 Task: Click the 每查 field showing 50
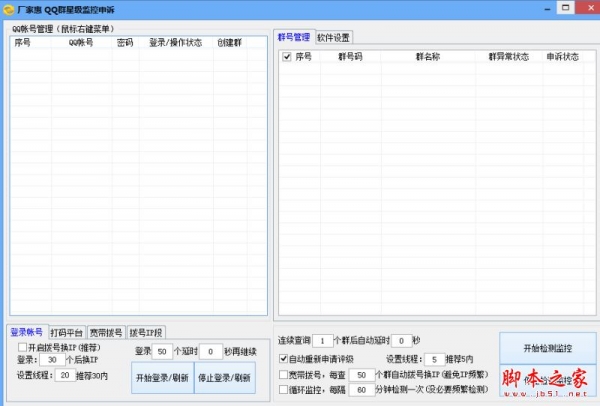[362, 375]
